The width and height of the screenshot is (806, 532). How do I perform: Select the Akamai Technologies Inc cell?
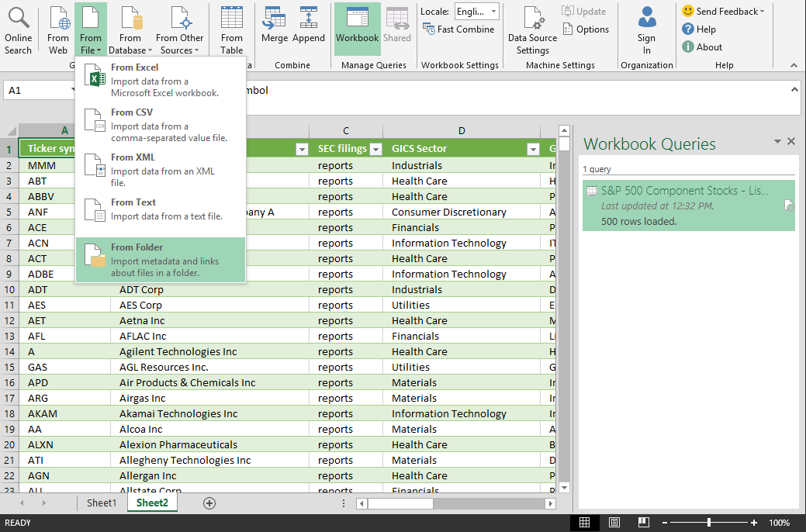click(209, 413)
